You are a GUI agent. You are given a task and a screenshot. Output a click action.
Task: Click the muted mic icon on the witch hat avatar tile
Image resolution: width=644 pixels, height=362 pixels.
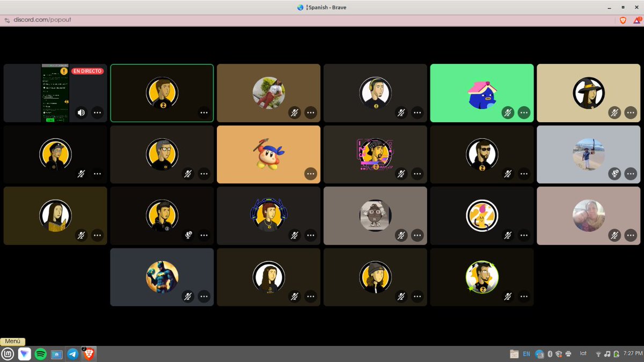[614, 113]
